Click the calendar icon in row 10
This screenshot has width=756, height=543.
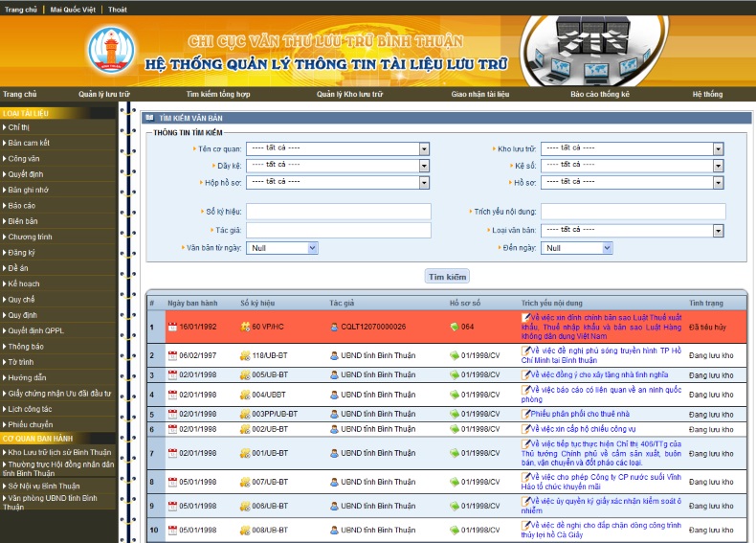172,530
